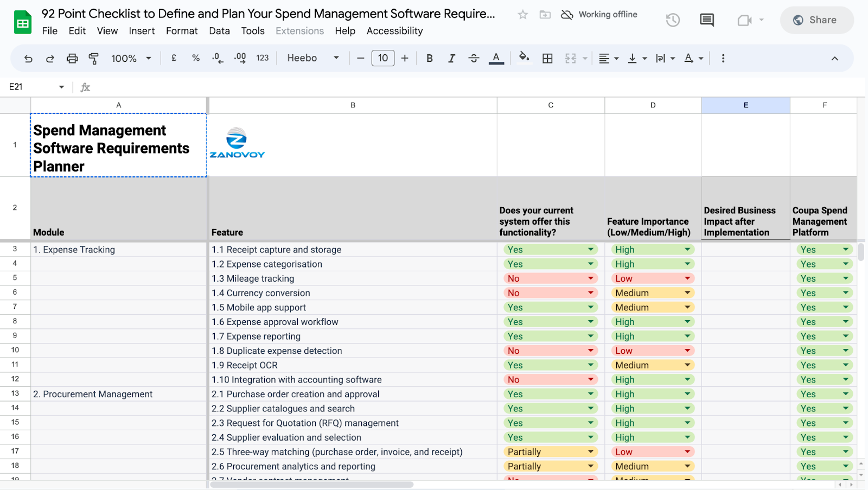Open the fill colour picker
Viewport: 868px width, 490px height.
[x=524, y=58]
